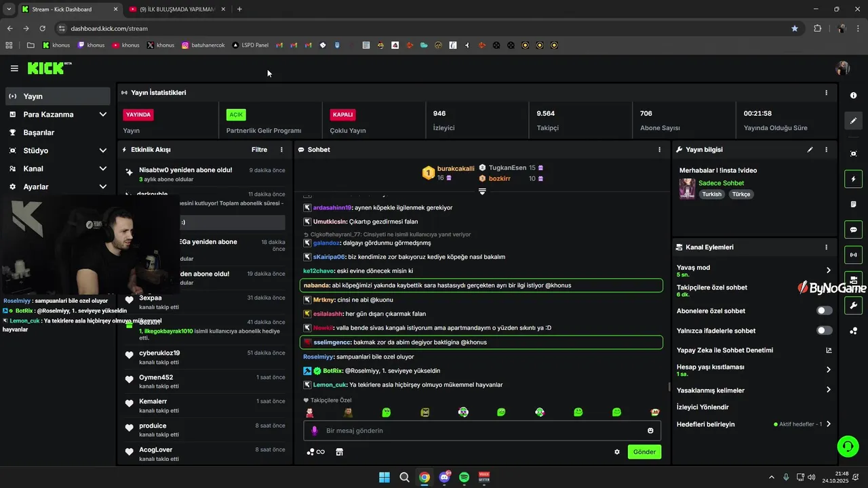Click the broadcast signal icon in right sidebar
Image resolution: width=868 pixels, height=488 pixels.
pos(853,255)
